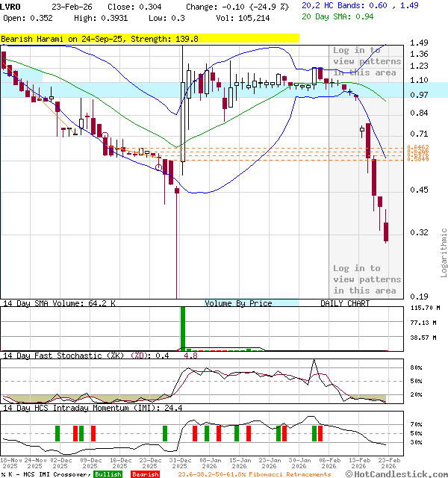
Task: Click the last red candlestick on 23-Feb
Action: pyautogui.click(x=386, y=232)
